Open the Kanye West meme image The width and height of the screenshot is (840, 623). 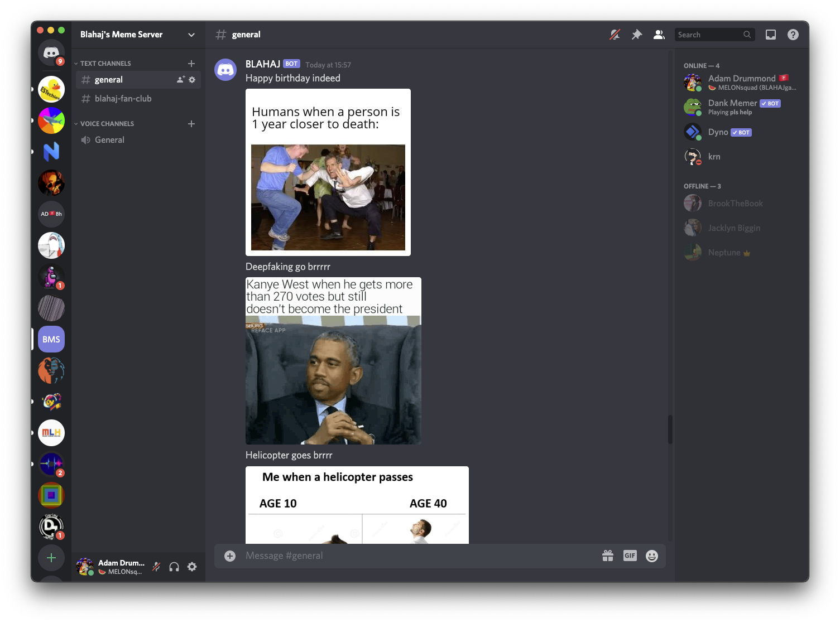(333, 361)
